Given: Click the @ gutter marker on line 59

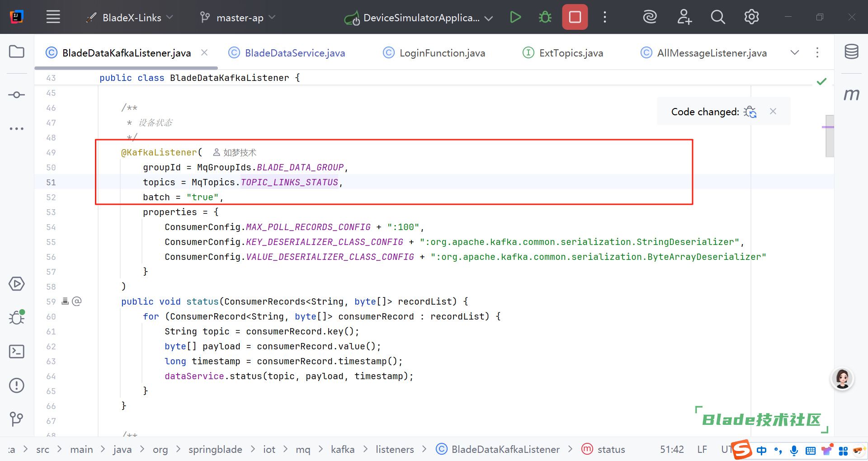Looking at the screenshot, I should tap(77, 301).
